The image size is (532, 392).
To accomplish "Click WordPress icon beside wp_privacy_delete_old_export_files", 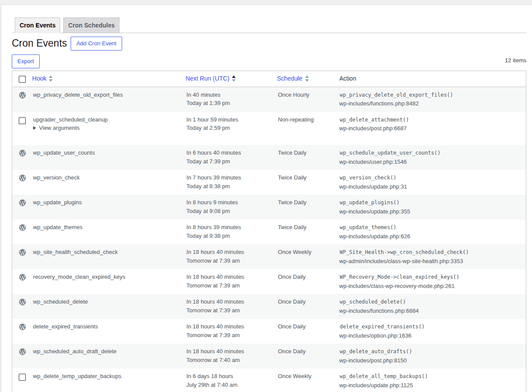I will (22, 95).
